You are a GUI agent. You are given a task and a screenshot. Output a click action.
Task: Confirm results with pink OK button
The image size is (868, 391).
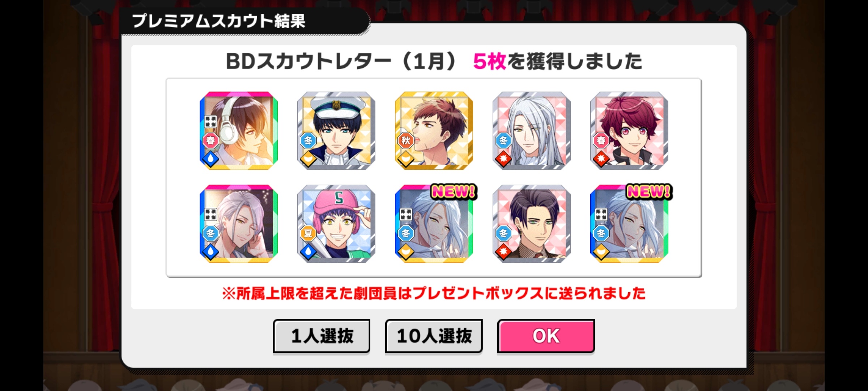click(546, 336)
